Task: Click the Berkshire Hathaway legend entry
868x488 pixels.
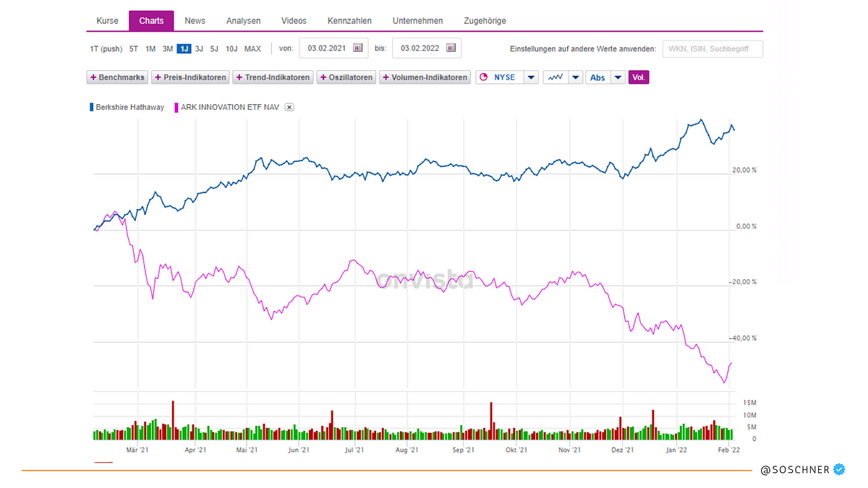Action: [x=130, y=107]
